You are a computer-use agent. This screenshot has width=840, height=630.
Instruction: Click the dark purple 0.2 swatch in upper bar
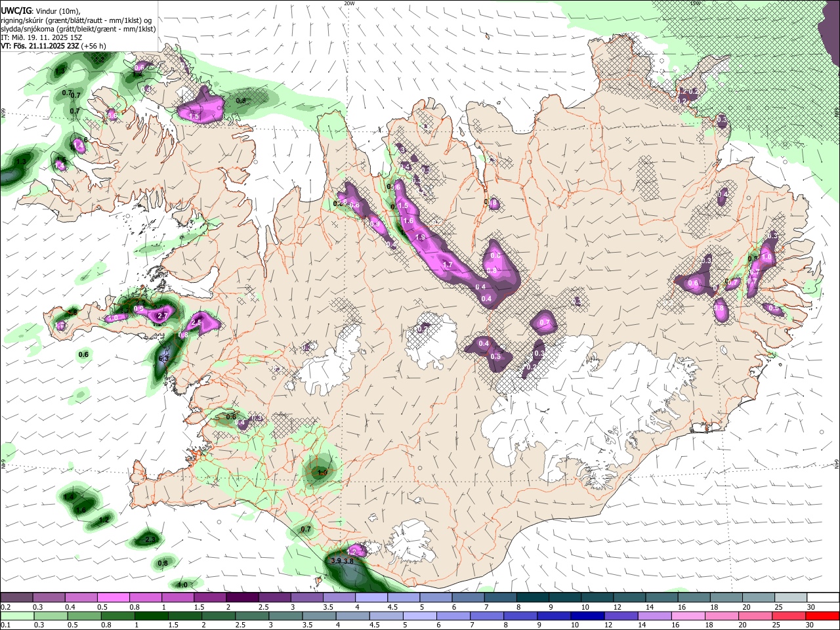click(x=16, y=598)
